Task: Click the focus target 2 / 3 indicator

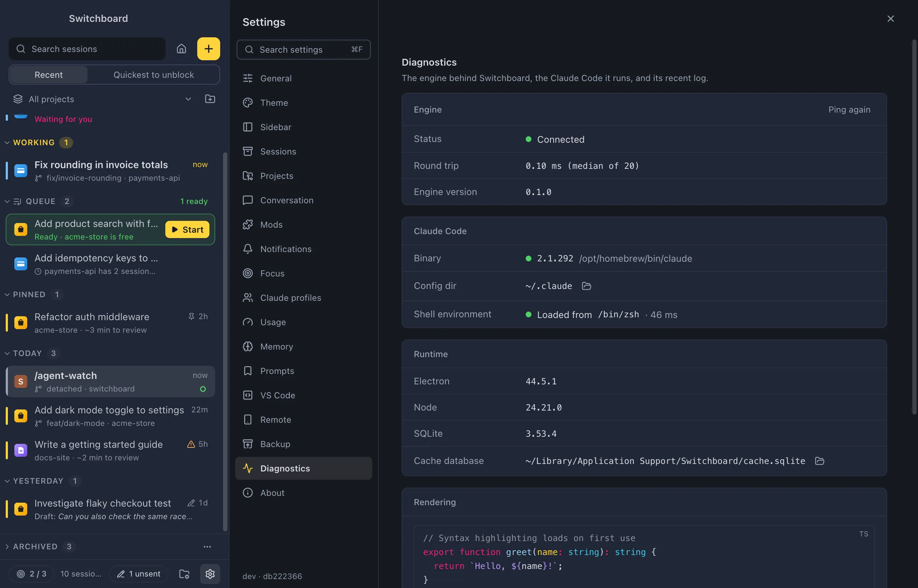Action: tap(32, 574)
